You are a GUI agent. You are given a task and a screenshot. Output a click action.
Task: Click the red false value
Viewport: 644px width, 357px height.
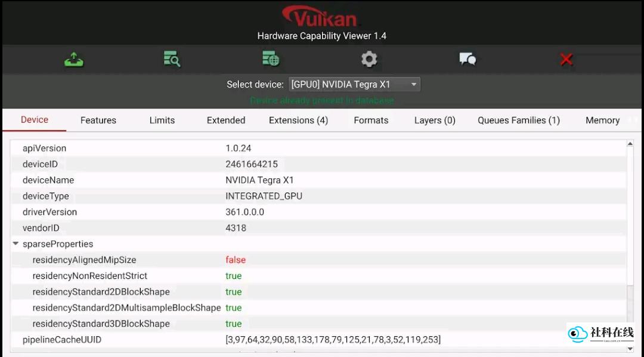pos(236,260)
